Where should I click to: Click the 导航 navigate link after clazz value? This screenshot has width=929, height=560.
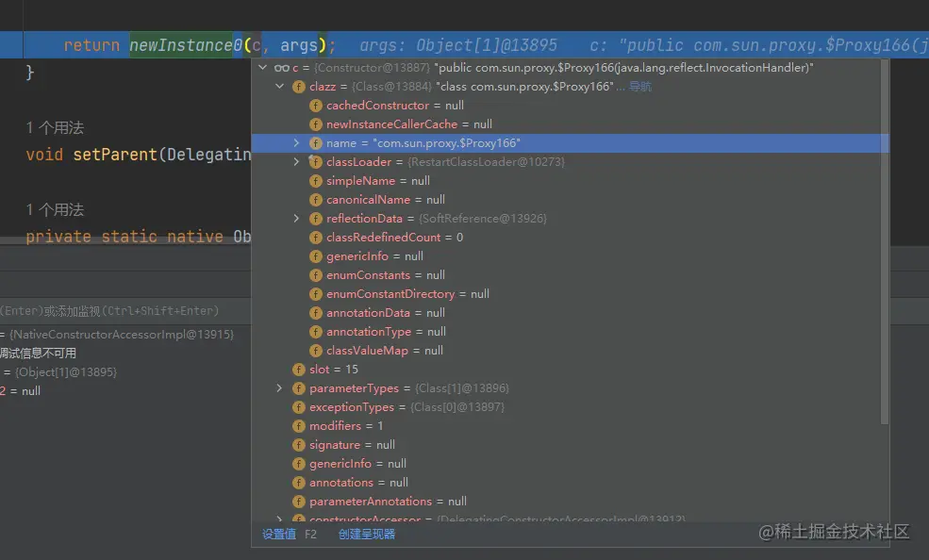click(x=639, y=87)
